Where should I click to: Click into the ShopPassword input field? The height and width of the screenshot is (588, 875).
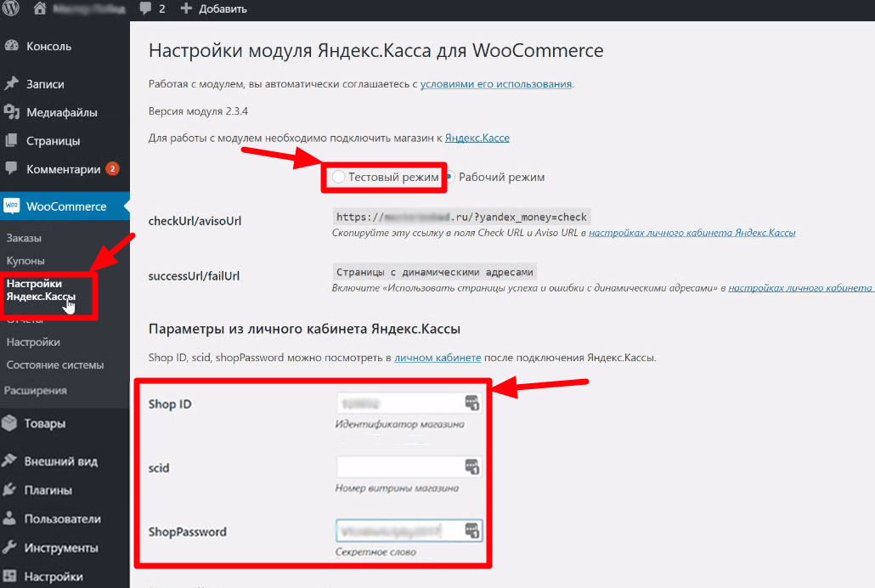point(409,530)
